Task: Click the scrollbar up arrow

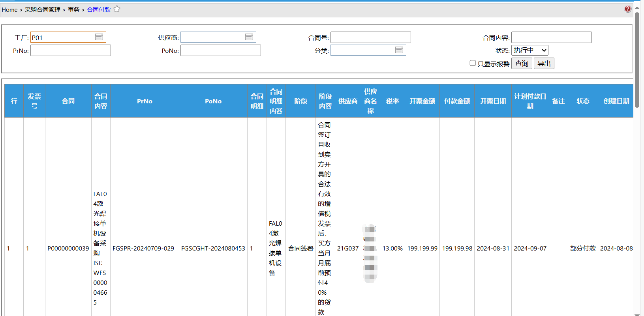Action: point(637,7)
